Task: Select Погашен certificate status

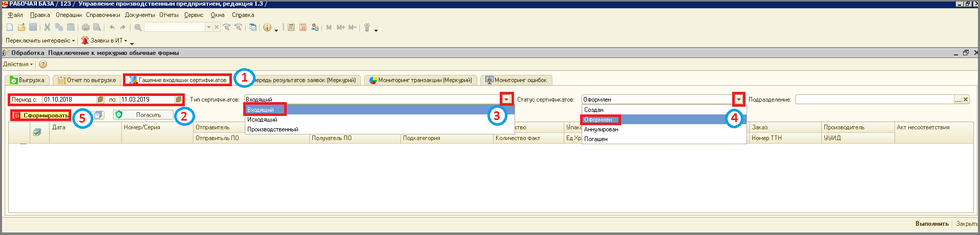Action: tap(664, 139)
